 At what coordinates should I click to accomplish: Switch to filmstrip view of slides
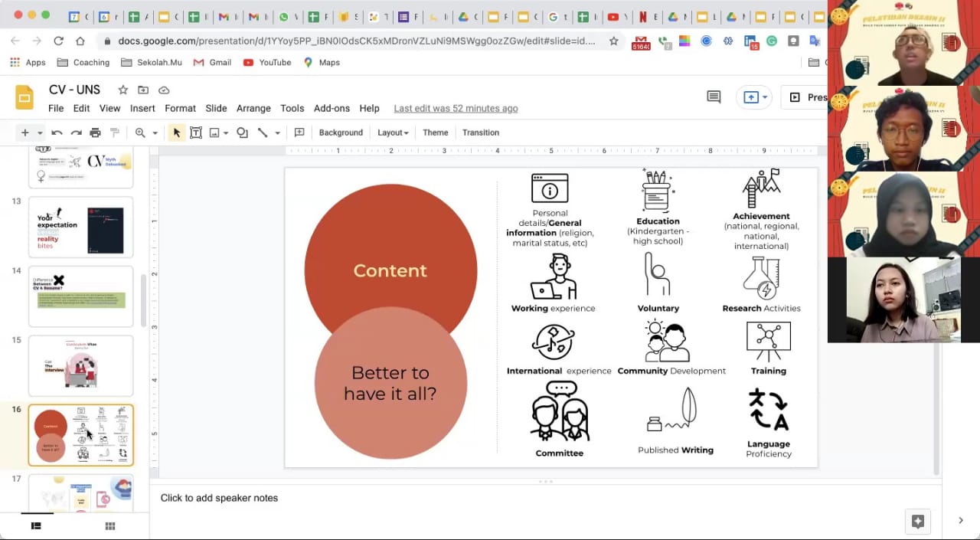(36, 526)
